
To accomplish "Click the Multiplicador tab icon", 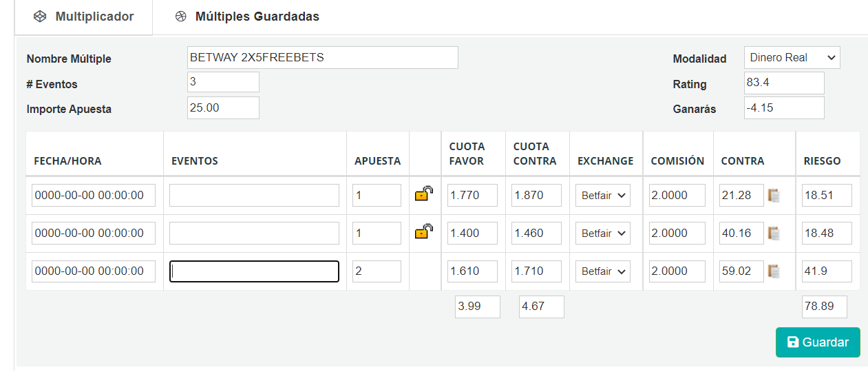I will (x=40, y=17).
